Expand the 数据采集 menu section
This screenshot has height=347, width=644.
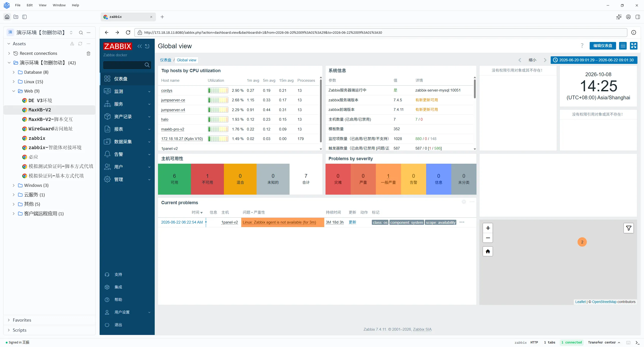tap(127, 142)
